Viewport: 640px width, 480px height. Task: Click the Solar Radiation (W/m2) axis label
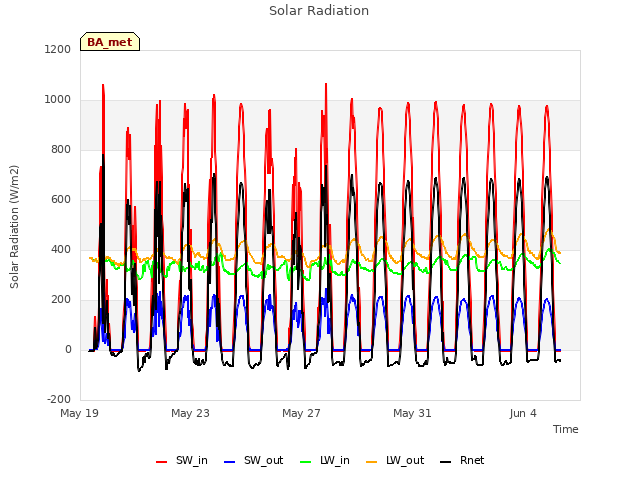[x=14, y=227]
